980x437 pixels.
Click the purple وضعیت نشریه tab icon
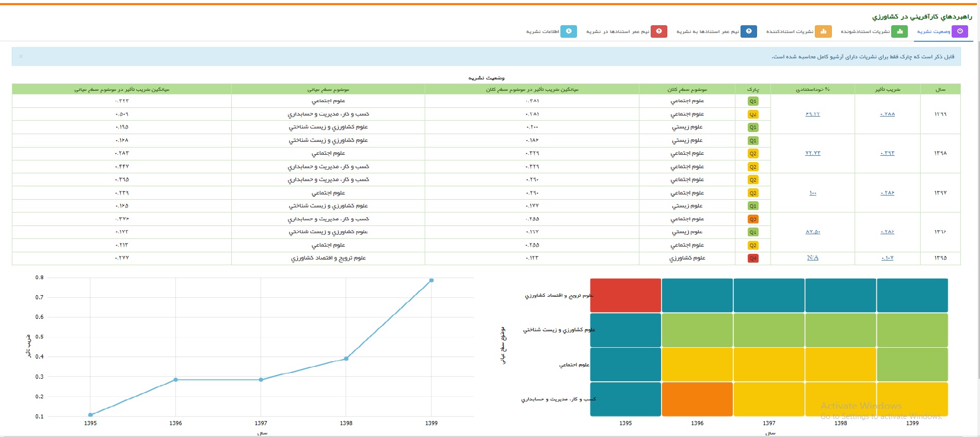pyautogui.click(x=960, y=31)
